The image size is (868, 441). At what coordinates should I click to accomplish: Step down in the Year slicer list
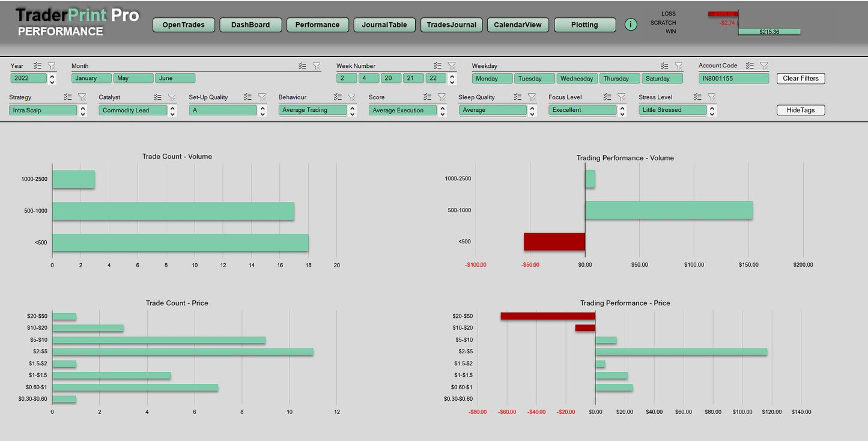tap(52, 82)
